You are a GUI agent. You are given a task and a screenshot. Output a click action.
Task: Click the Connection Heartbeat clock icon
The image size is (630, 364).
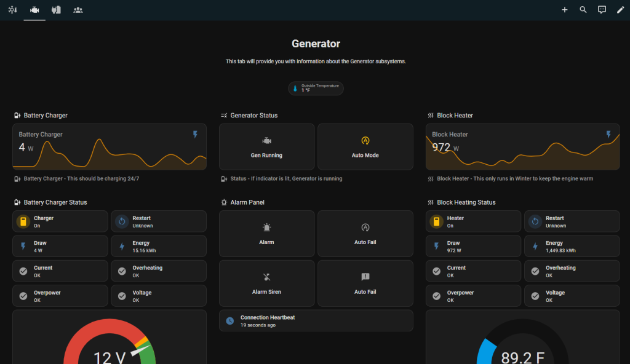(229, 321)
